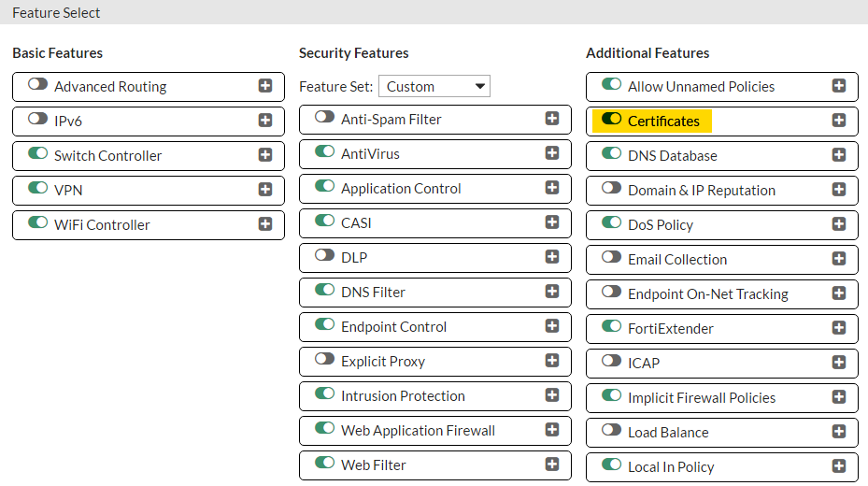Open the Feature Set dropdown

click(434, 86)
